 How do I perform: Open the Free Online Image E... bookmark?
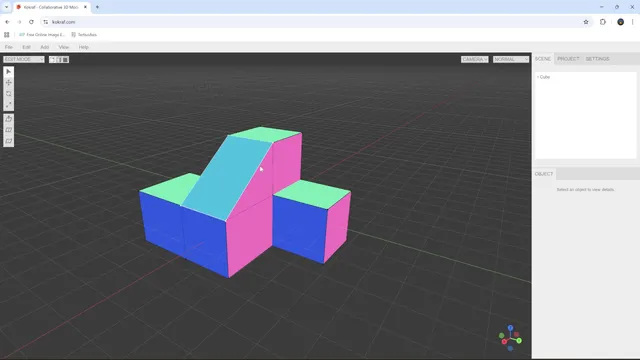pos(42,35)
